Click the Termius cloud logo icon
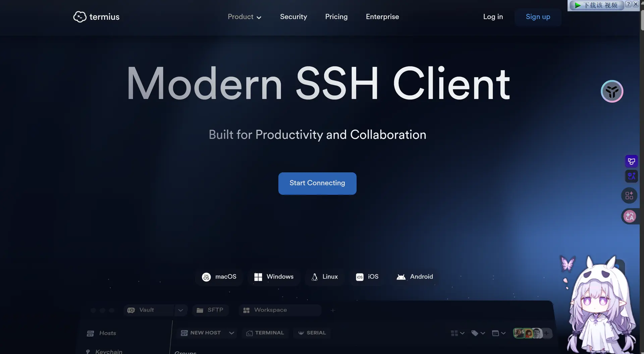 click(80, 17)
